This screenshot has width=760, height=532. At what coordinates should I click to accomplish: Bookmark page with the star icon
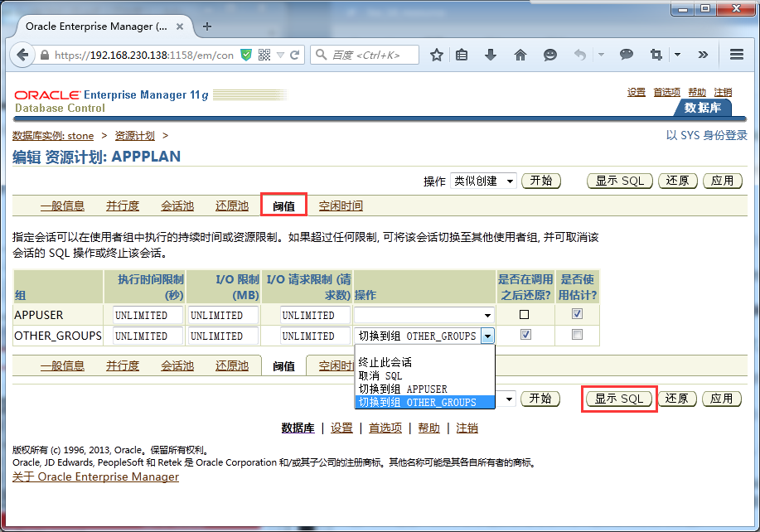pyautogui.click(x=437, y=55)
